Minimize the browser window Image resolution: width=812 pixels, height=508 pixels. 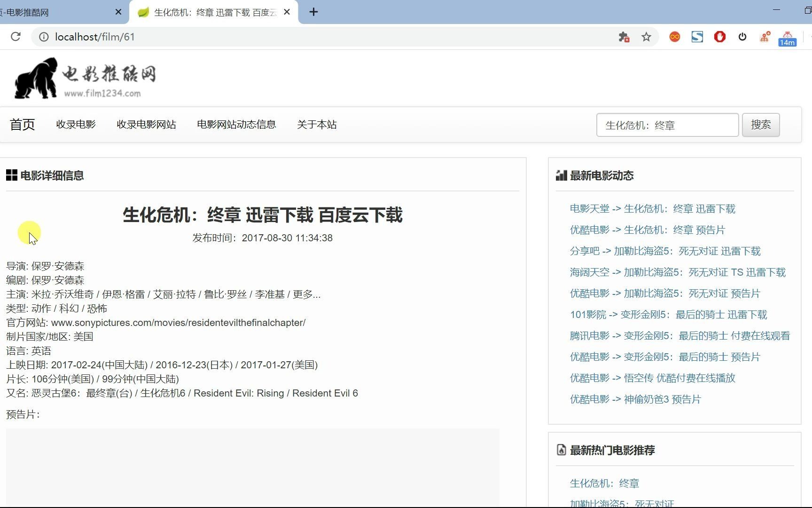[776, 10]
